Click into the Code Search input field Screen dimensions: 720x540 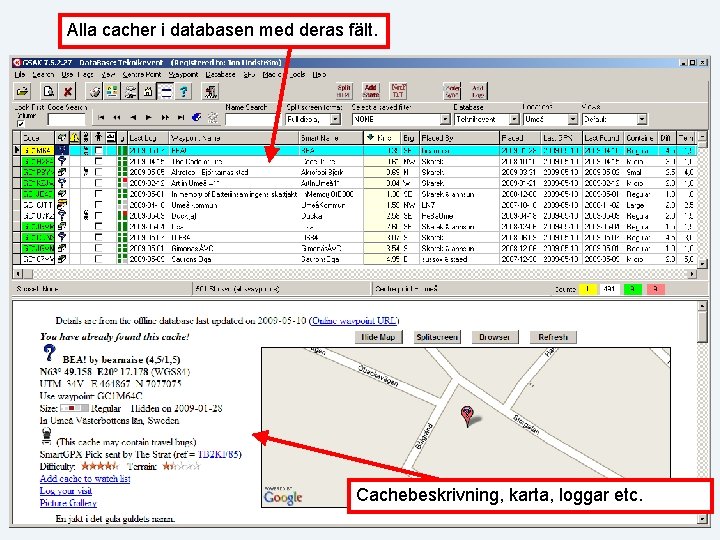click(67, 119)
